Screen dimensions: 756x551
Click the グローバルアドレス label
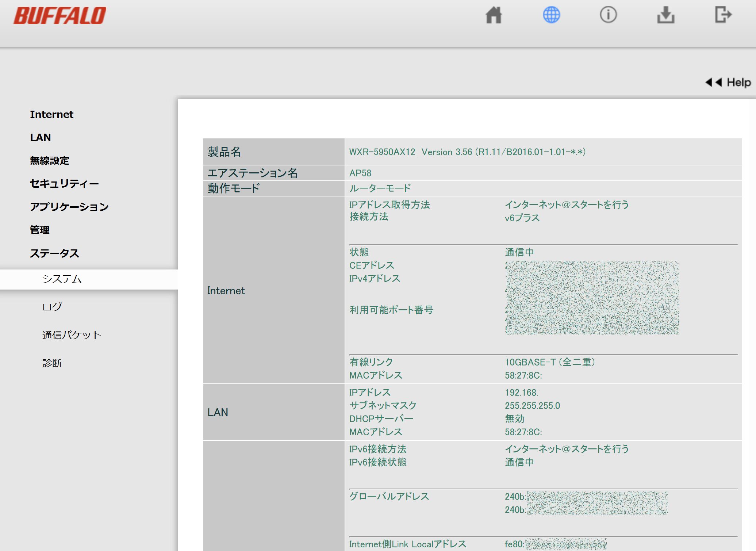point(389,497)
